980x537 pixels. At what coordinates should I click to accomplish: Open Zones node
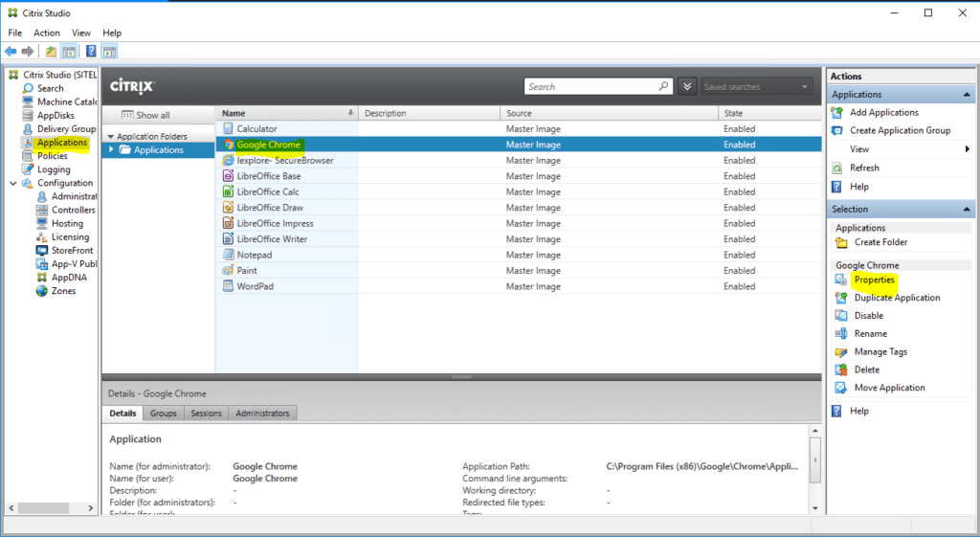(63, 291)
